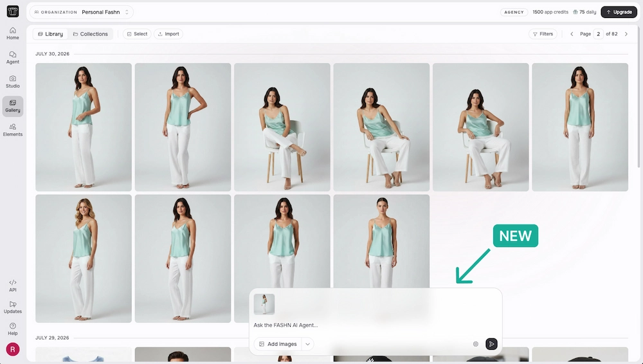This screenshot has width=643, height=364.
Task: Open the blonde model image thumbnail
Action: pyautogui.click(x=84, y=259)
